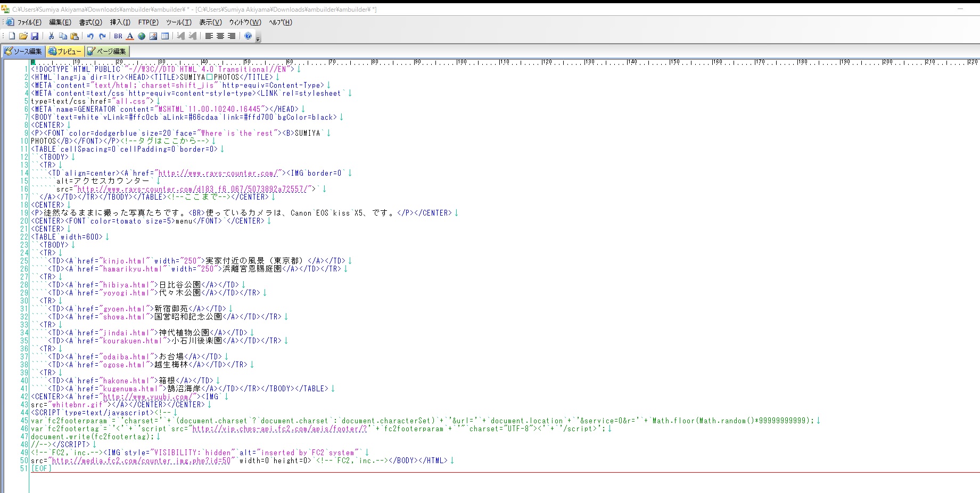980x493 pixels.
Task: Open the 表示(V) menu
Action: (x=211, y=22)
